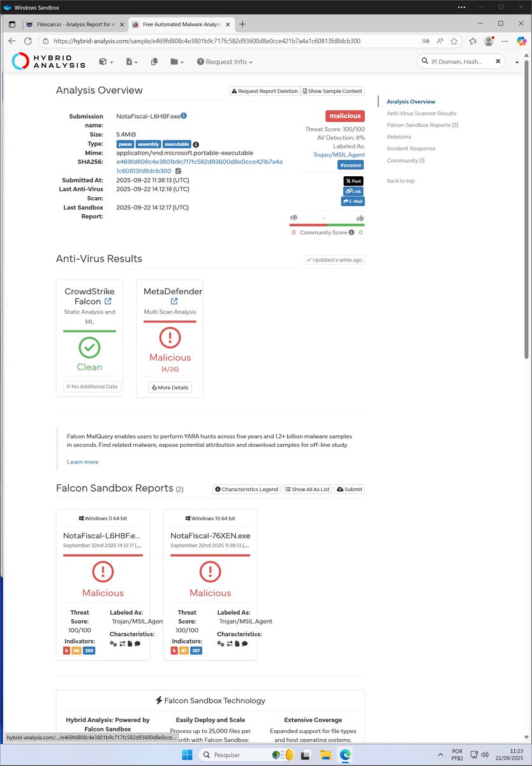Expand the folder dropdown in navbar

(177, 62)
